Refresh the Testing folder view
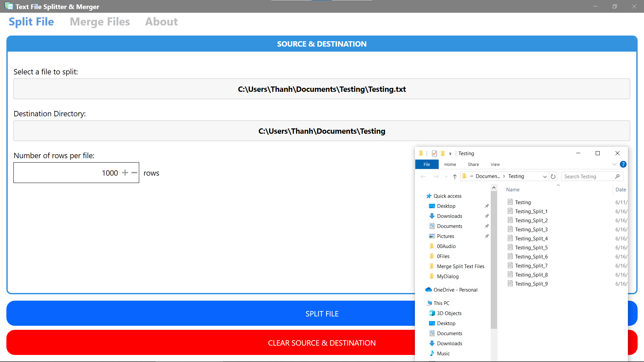Viewport: 644px width, 362px height. coord(553,177)
